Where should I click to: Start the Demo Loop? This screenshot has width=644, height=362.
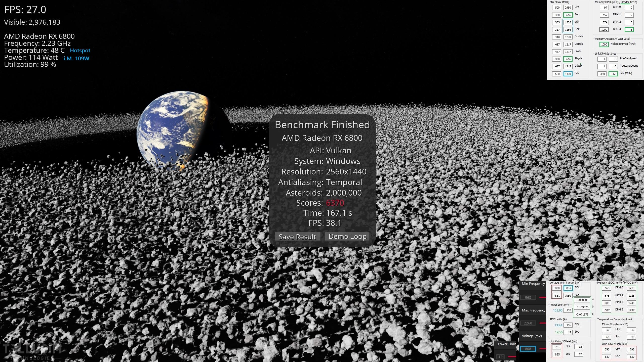347,236
